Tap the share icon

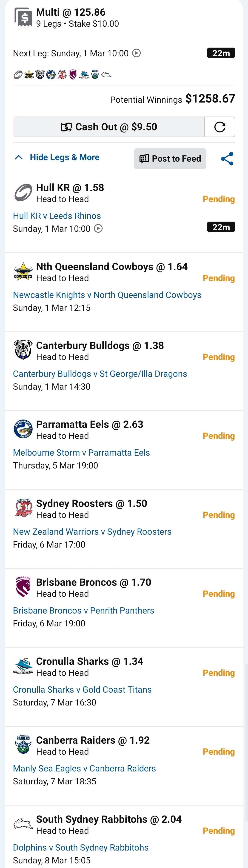[x=227, y=159]
